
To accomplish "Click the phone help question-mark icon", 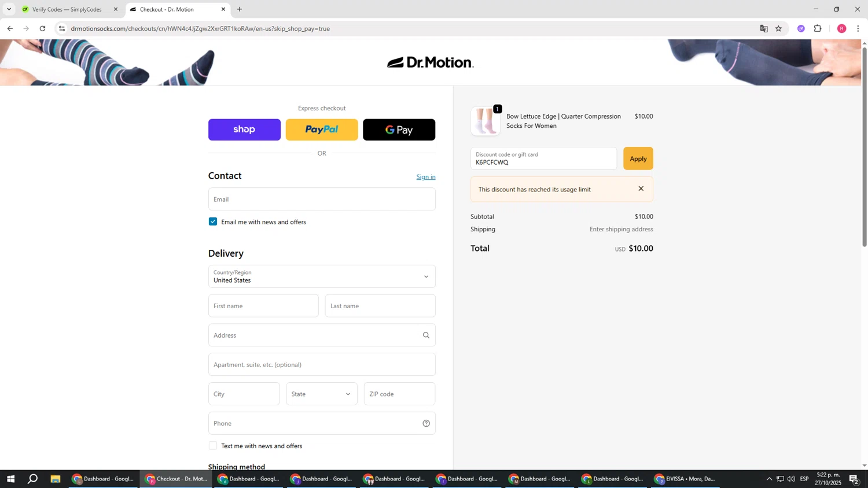I will (x=426, y=423).
